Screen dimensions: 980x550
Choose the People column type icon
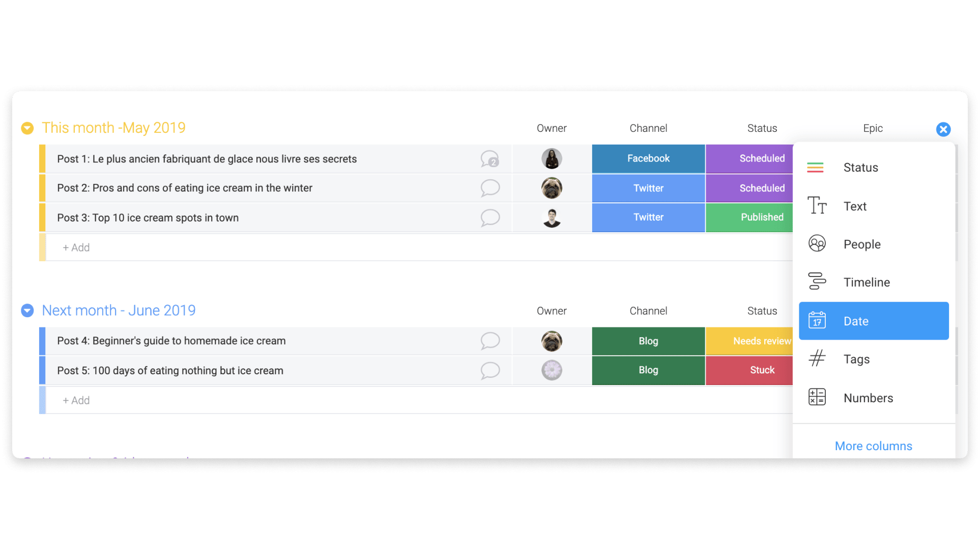tap(817, 243)
